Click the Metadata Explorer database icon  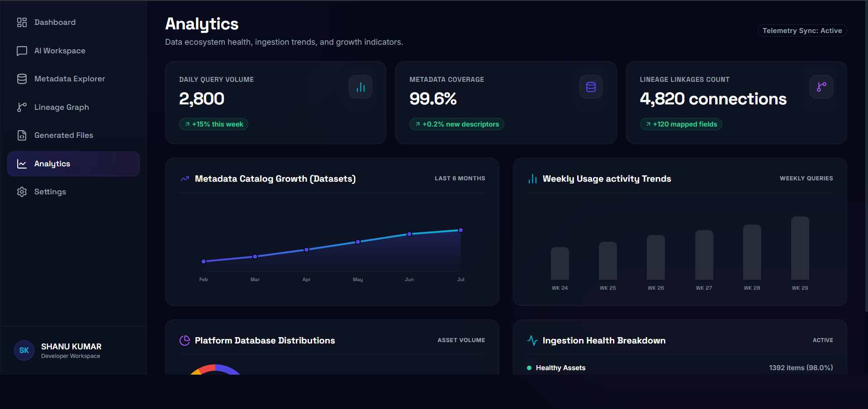click(22, 79)
